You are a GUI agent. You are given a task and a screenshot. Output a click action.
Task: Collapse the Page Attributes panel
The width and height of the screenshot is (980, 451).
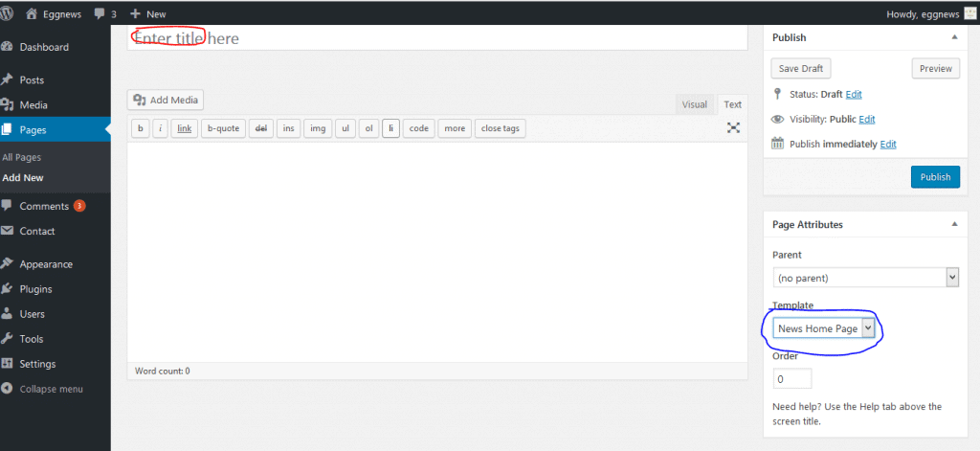953,224
